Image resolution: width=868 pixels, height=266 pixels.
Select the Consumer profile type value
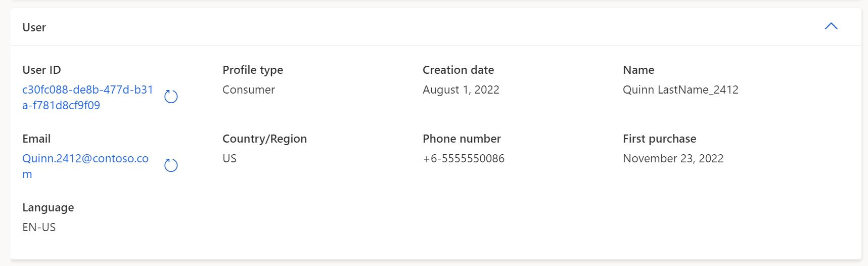click(249, 90)
